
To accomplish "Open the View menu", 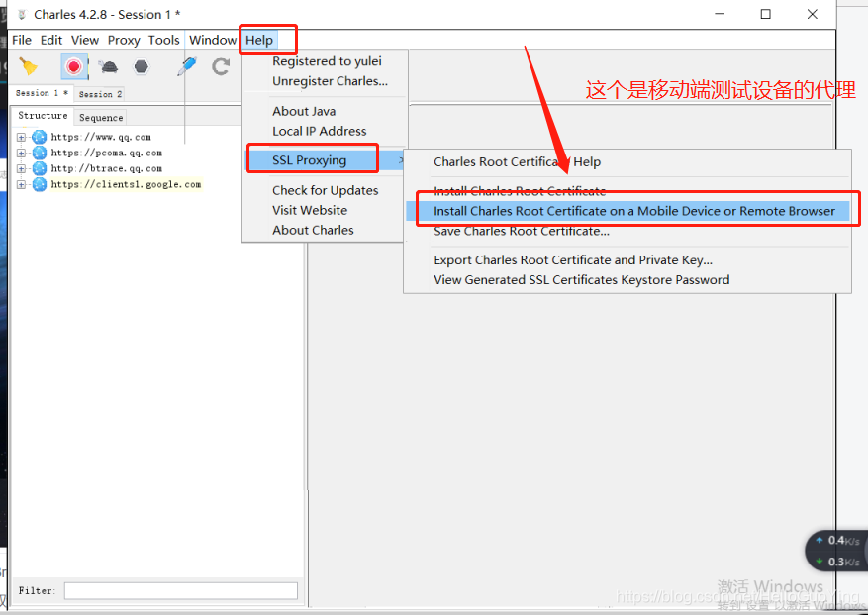I will pos(85,40).
